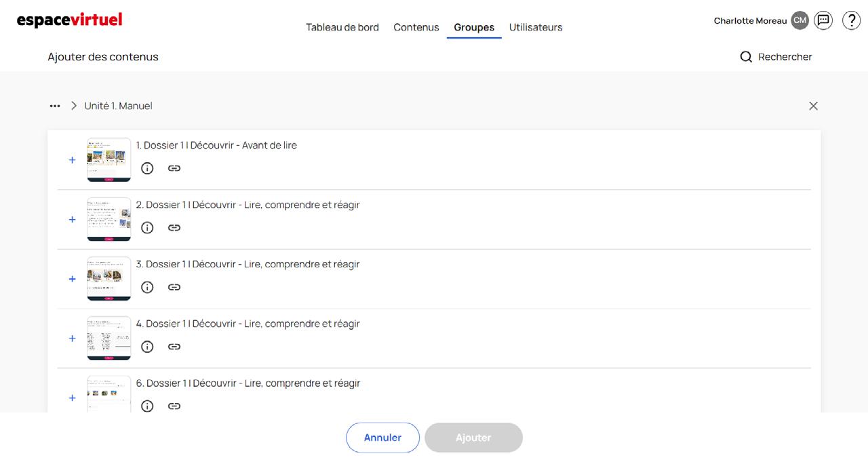Click the Annuler button
The height and width of the screenshot is (460, 868).
382,438
